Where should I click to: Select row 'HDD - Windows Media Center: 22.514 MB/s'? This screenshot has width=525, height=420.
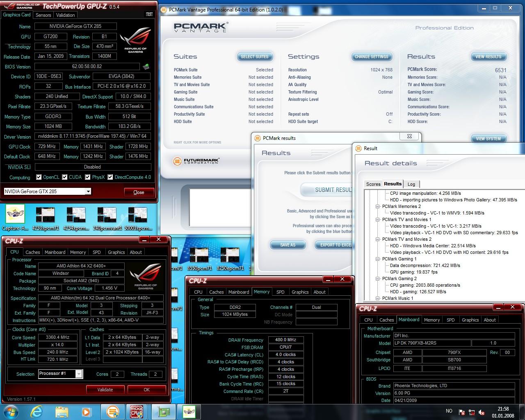(x=433, y=246)
